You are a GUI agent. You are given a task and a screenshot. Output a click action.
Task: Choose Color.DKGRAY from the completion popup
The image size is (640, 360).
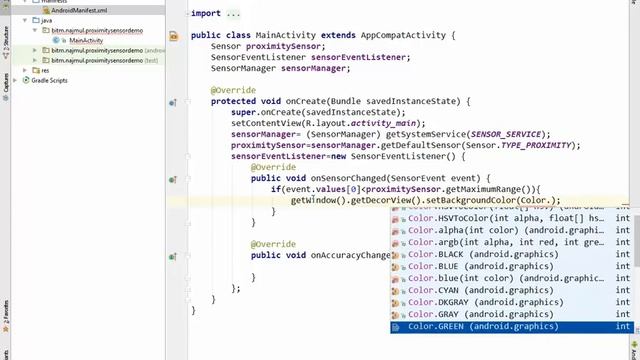(512, 302)
